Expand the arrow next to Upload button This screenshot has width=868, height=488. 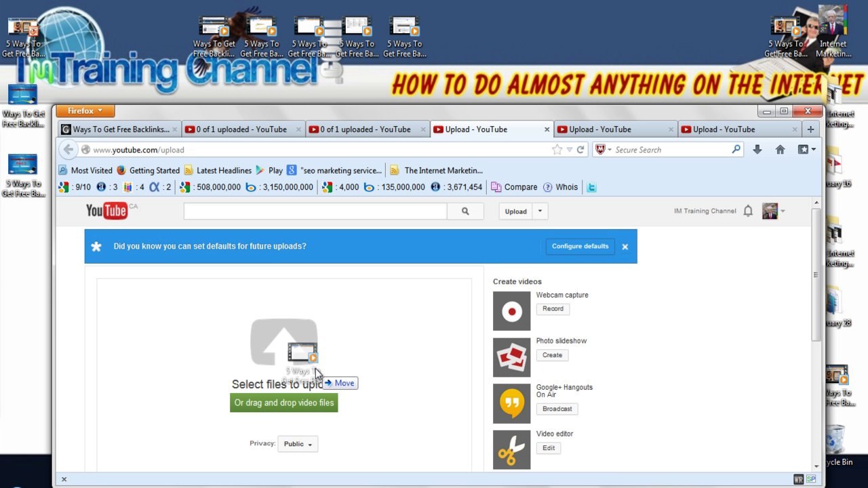tap(540, 211)
